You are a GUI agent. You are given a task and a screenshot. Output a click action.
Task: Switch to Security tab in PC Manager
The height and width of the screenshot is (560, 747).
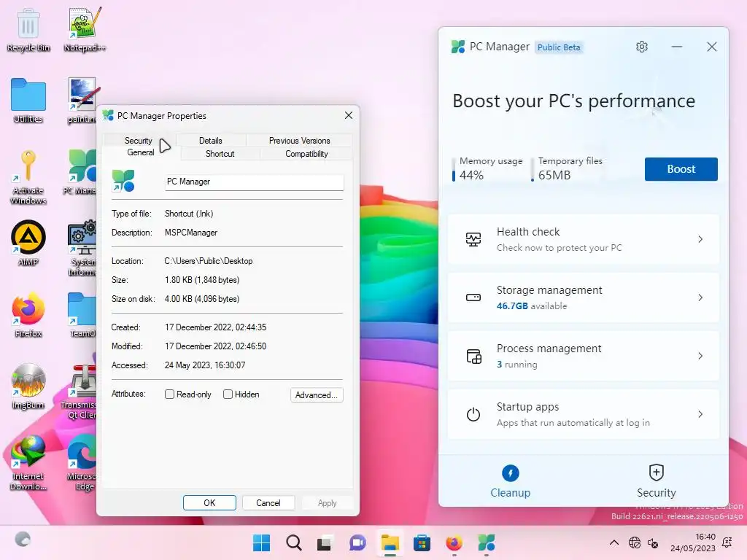(x=656, y=481)
